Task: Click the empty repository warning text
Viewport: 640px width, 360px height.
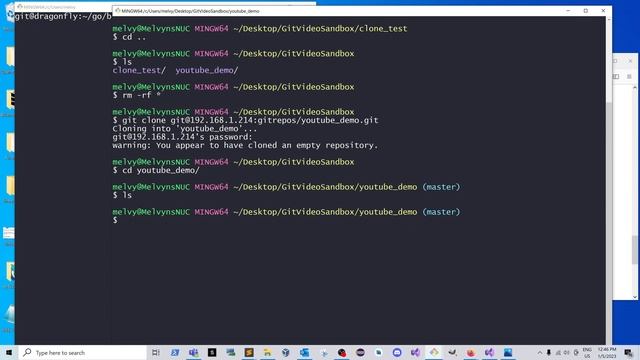Action: point(245,145)
